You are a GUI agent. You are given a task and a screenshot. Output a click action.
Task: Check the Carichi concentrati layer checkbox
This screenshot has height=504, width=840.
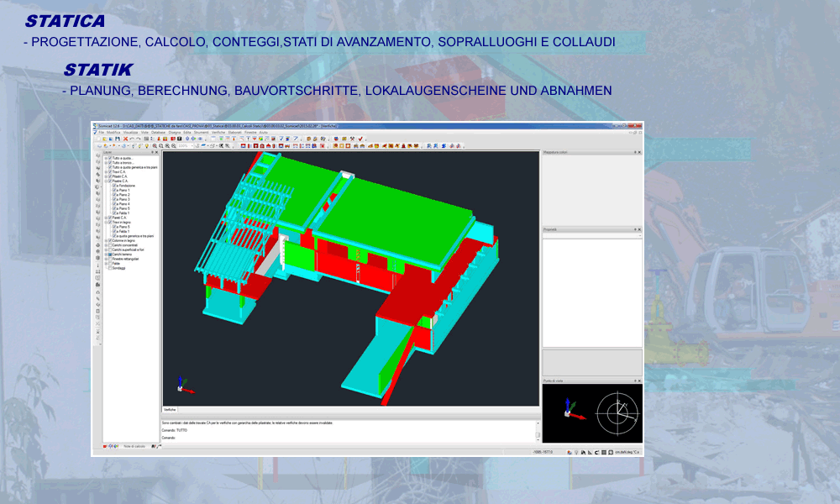110,245
